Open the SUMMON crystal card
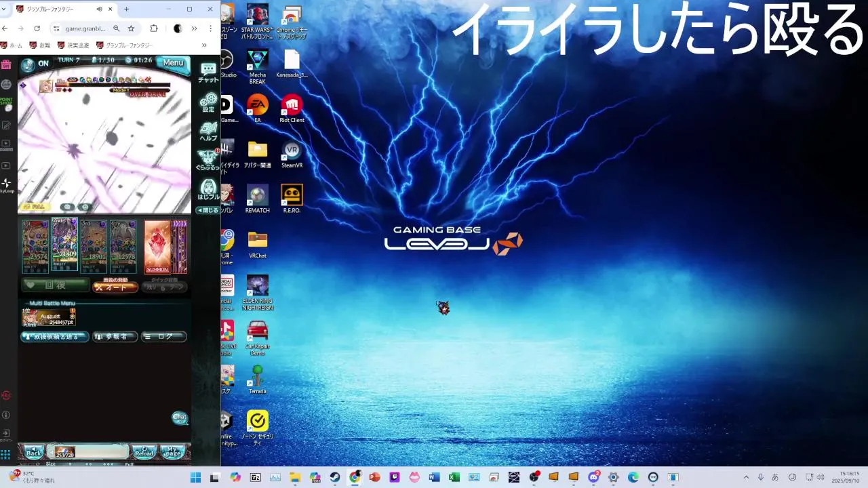This screenshot has width=868, height=488. tap(157, 247)
